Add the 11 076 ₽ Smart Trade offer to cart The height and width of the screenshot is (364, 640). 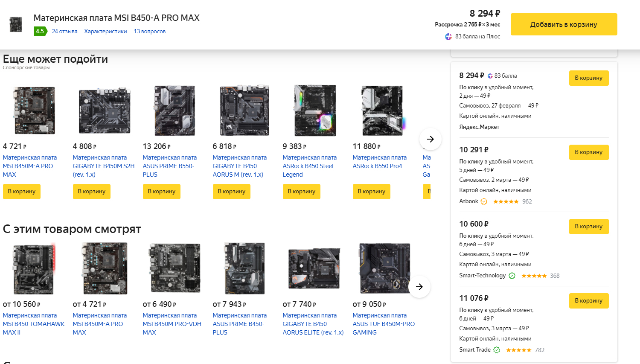coord(589,301)
